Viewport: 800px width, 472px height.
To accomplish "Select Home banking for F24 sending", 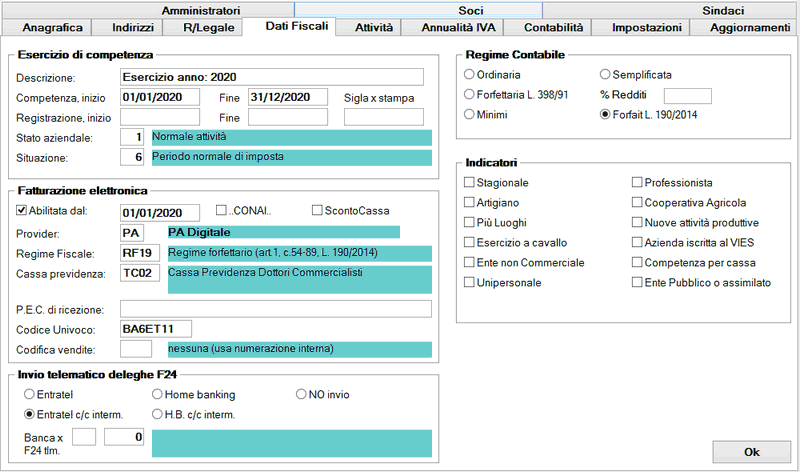I will tap(158, 394).
